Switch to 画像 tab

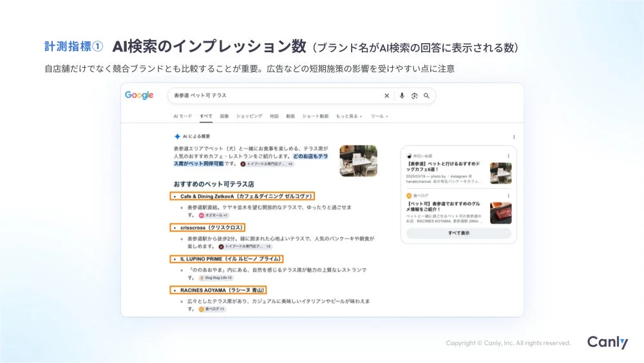(224, 116)
